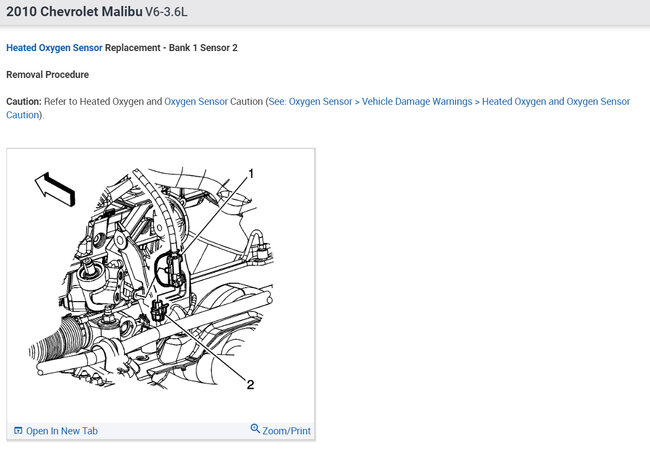Select the V6-3.6L engine text

click(x=166, y=12)
